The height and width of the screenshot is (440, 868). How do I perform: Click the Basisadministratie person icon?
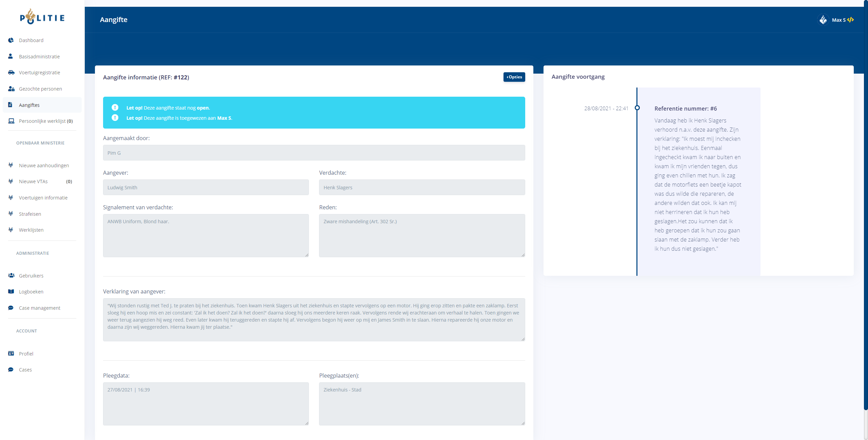[11, 56]
